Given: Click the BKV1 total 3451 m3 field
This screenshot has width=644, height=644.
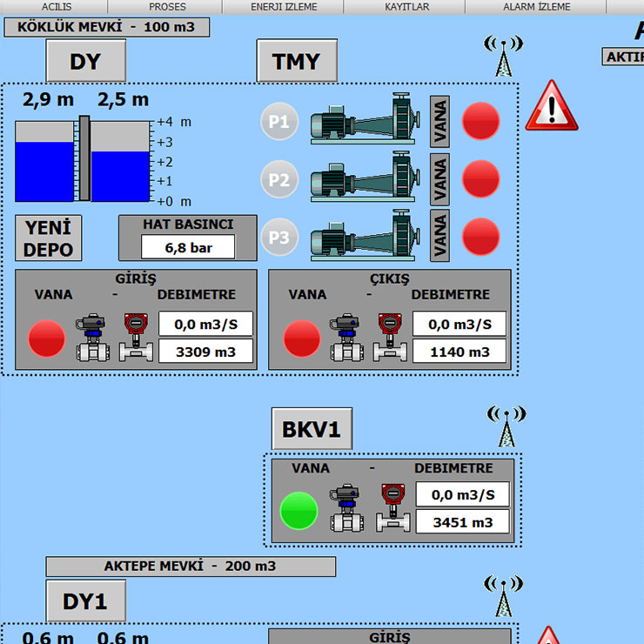Looking at the screenshot, I should tap(463, 522).
